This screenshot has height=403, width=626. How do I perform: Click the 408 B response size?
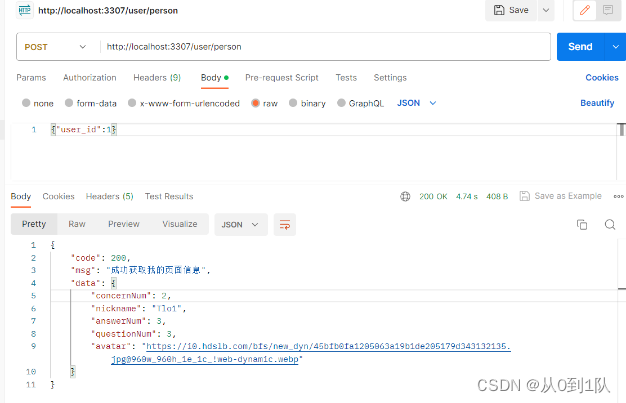pos(497,197)
